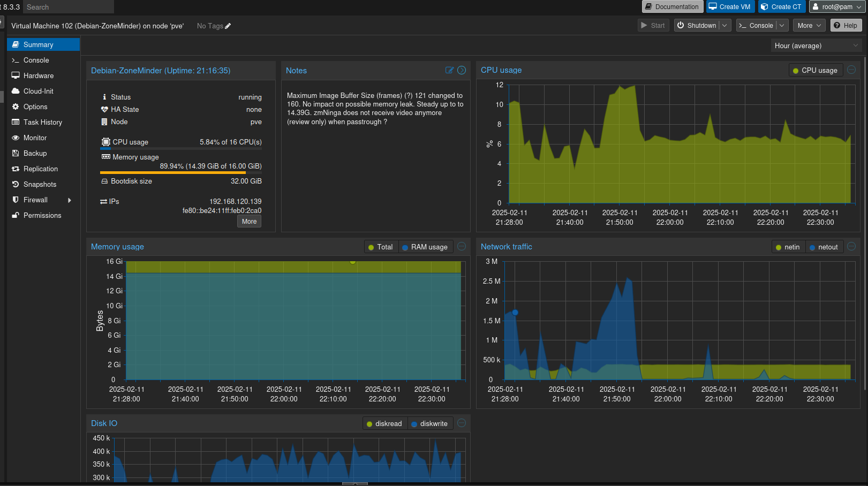Click the HA State heartbeat icon

104,109
